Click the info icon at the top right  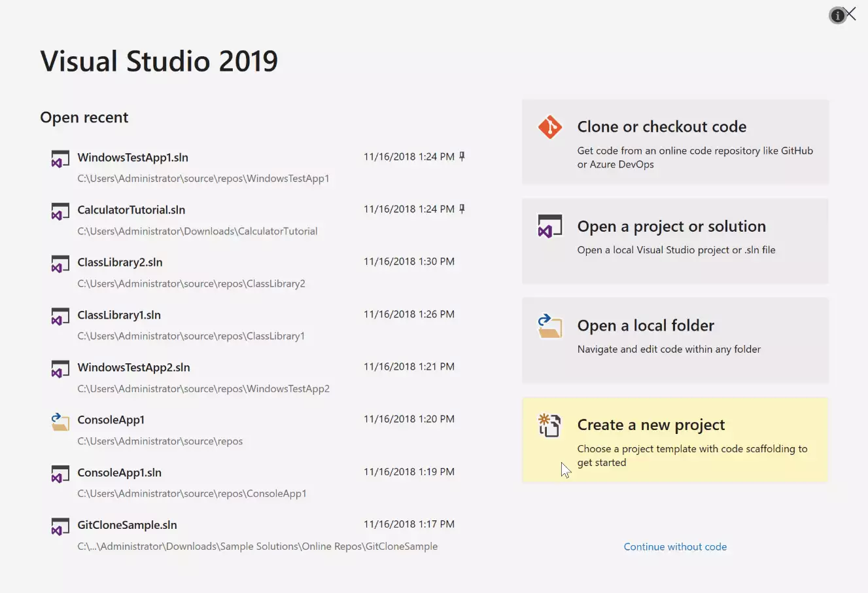837,16
